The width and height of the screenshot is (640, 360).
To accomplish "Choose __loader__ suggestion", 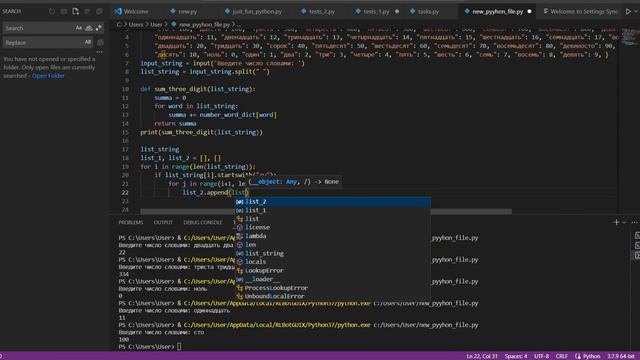I will click(332, 279).
